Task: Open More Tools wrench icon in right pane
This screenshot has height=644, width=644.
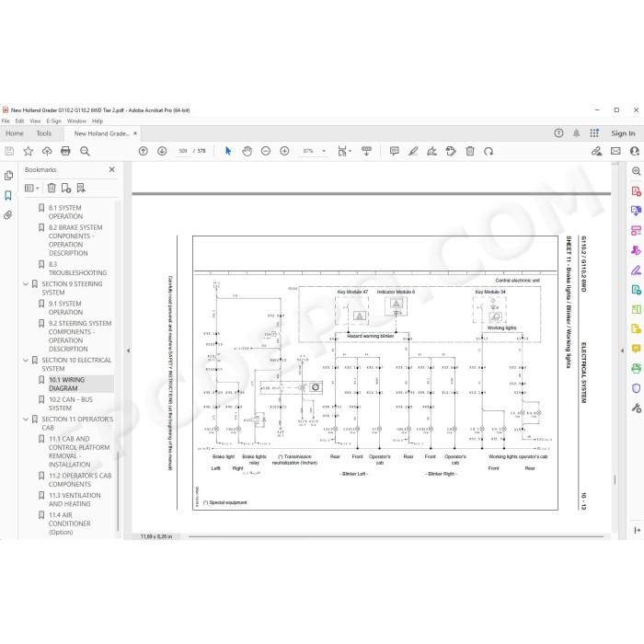Action: click(x=636, y=408)
